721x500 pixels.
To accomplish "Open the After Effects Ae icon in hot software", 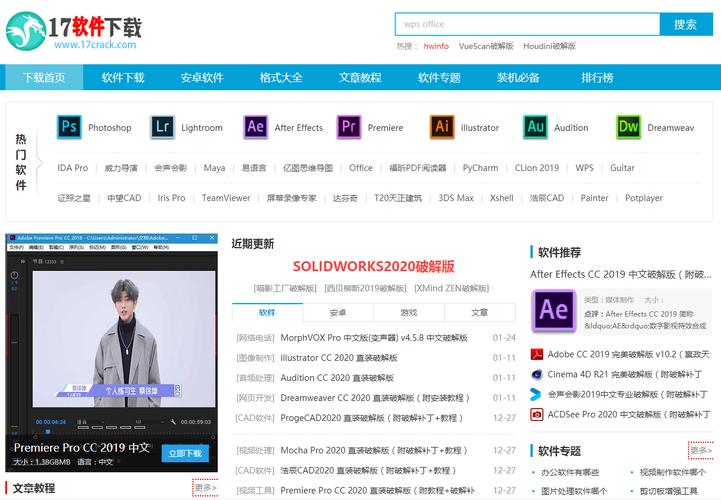I will [256, 127].
